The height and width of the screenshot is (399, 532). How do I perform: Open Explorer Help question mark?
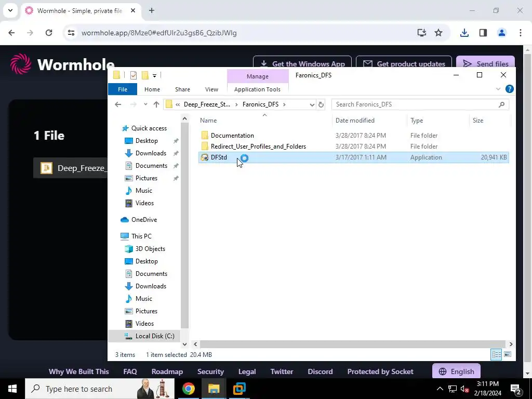509,89
